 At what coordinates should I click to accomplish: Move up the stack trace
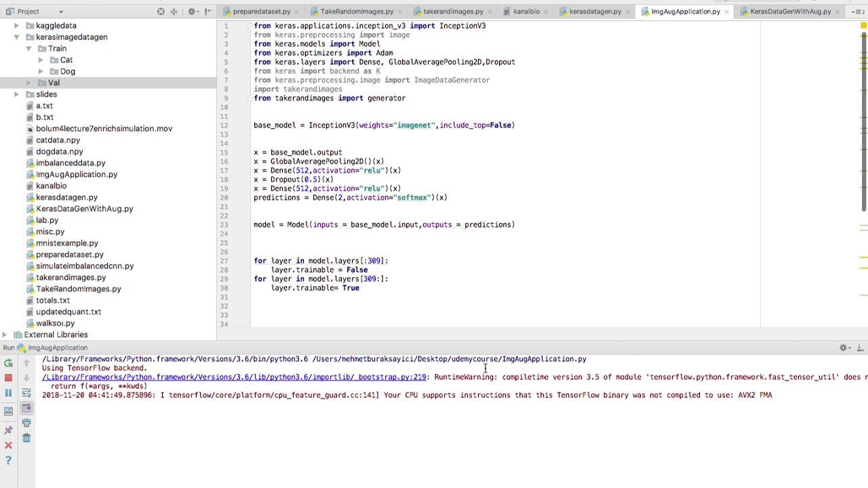26,363
